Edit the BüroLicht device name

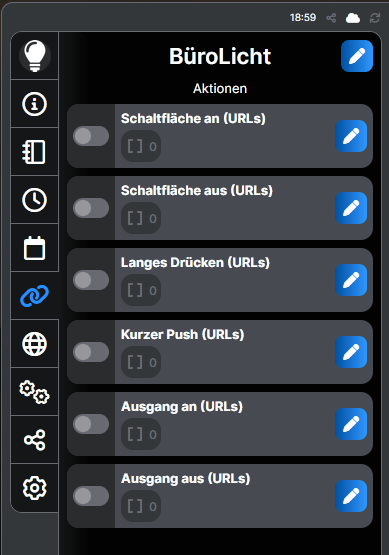pyautogui.click(x=357, y=56)
